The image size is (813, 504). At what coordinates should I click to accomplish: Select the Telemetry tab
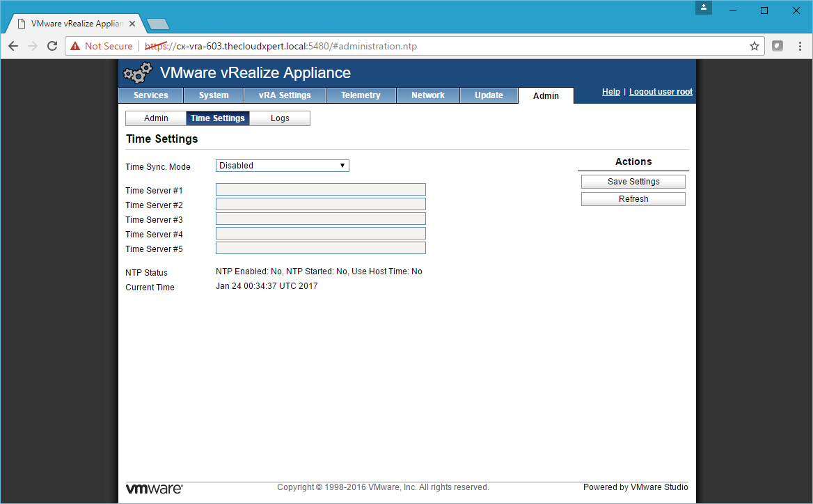tap(361, 95)
